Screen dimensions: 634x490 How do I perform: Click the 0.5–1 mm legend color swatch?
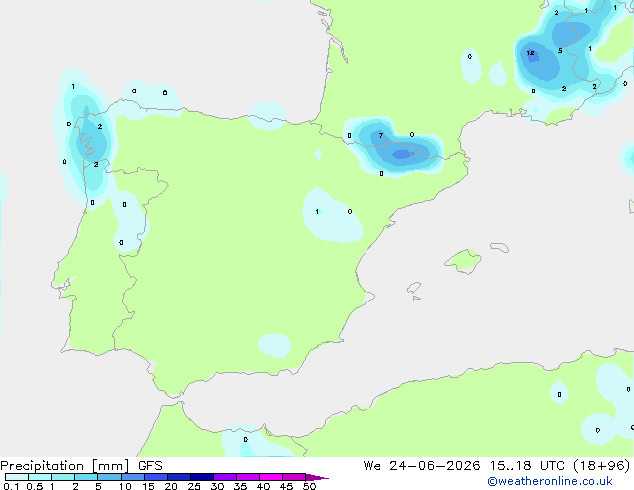pyautogui.click(x=40, y=477)
